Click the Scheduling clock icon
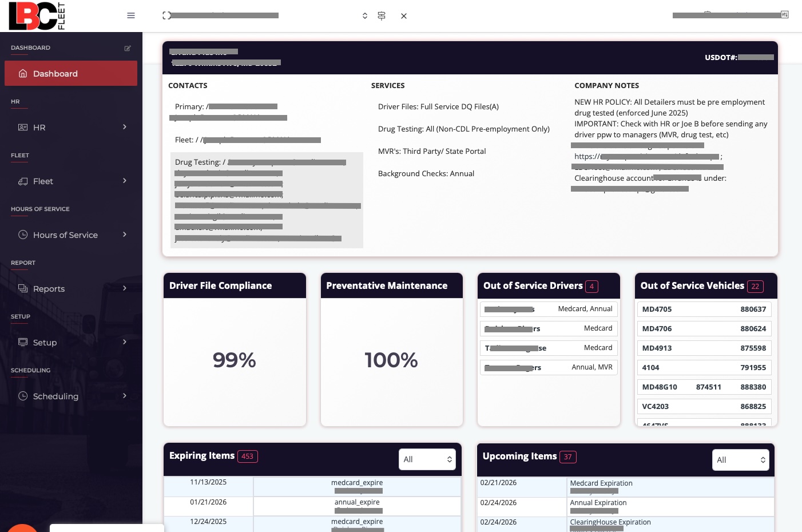The height and width of the screenshot is (532, 802). [x=23, y=396]
